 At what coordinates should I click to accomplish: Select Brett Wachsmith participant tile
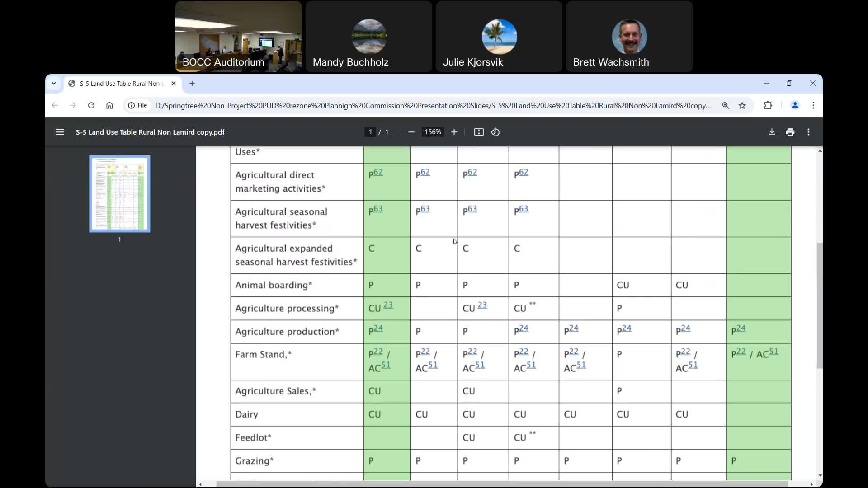(x=629, y=36)
